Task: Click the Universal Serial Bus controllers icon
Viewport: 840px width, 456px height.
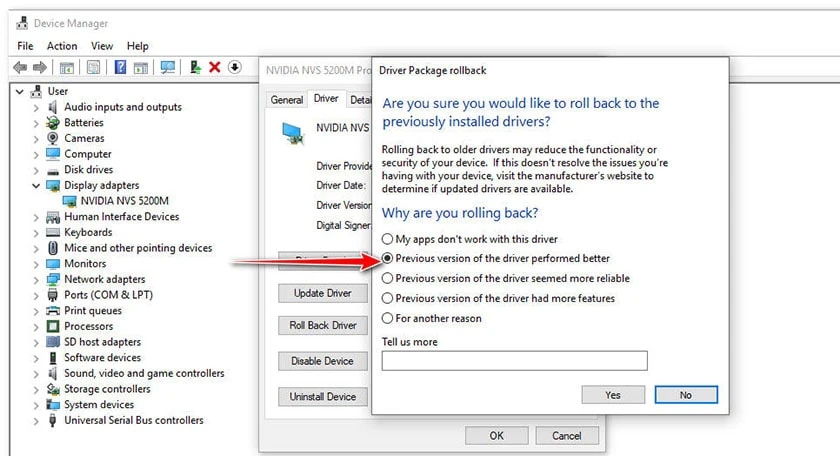Action: click(x=52, y=420)
